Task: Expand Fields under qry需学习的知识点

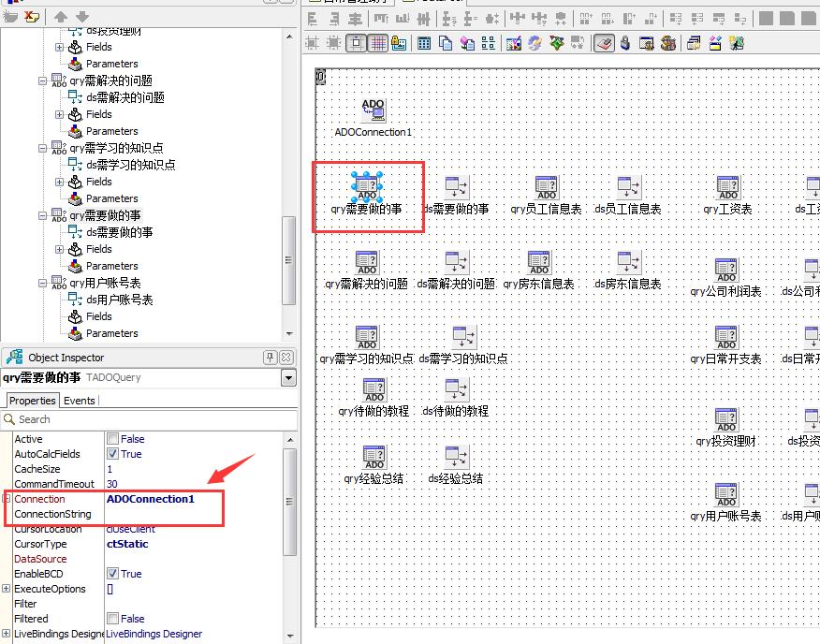Action: tap(60, 182)
